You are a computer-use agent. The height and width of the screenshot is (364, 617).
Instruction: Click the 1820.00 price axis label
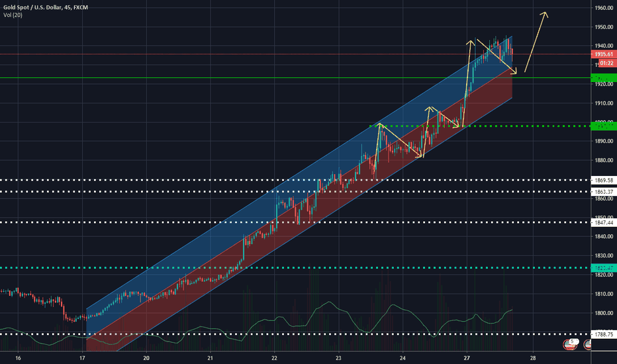[604, 275]
